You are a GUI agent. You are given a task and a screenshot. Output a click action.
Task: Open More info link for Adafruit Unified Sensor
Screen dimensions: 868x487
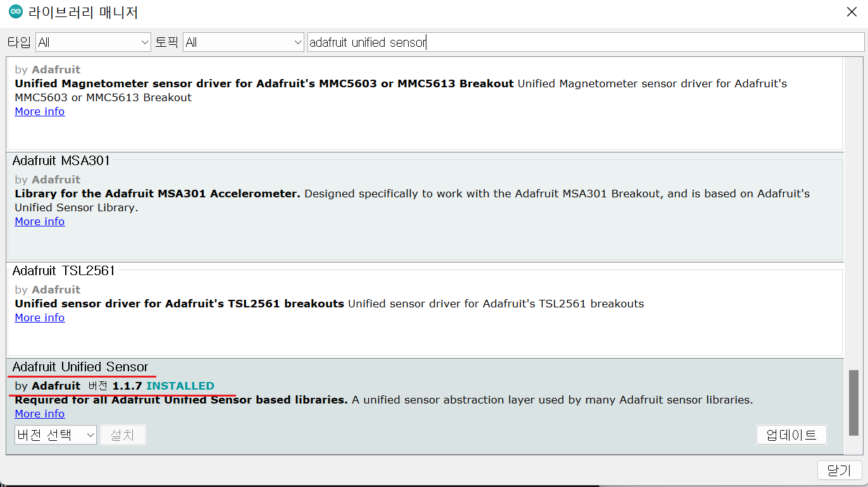pos(40,414)
